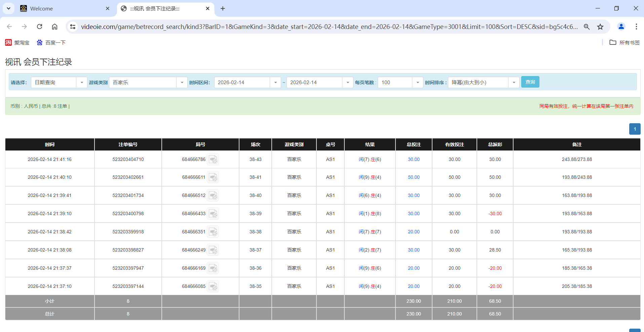This screenshot has height=332, width=644.
Task: Reload the page
Action: coord(39,27)
